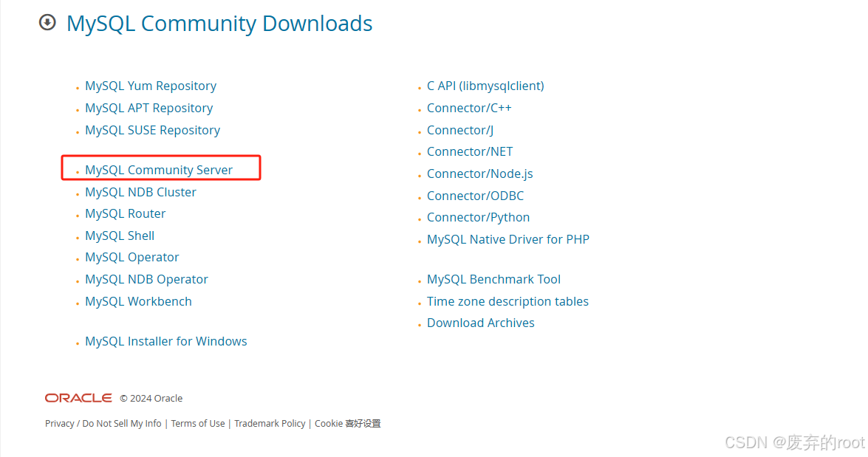Viewport: 868px width, 457px height.
Task: Open MySQL Installer for Windows link
Action: pyautogui.click(x=166, y=341)
